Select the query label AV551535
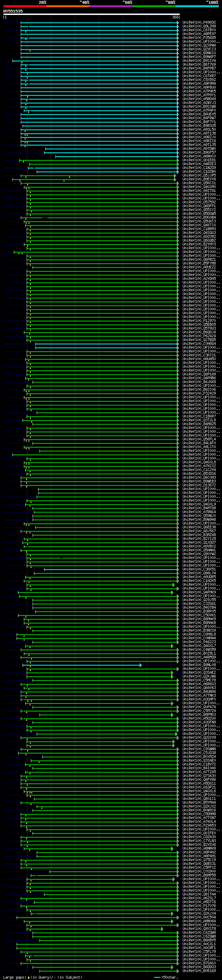This screenshot has height=980, width=222. click(13, 11)
